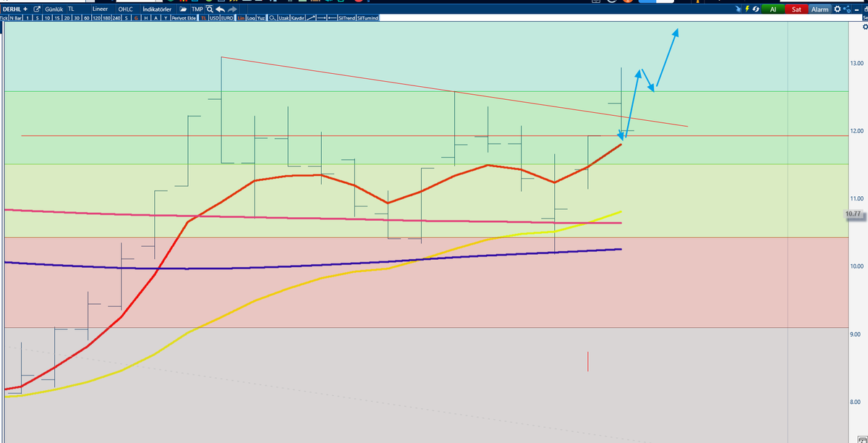Select the N Bar period
Viewport: 868px width, 443px height.
click(x=15, y=17)
